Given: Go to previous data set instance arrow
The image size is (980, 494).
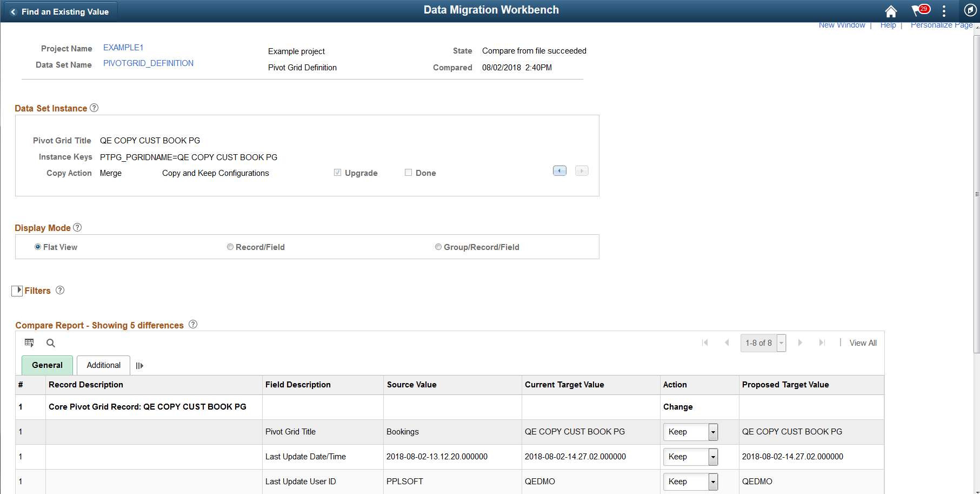Looking at the screenshot, I should click(x=559, y=171).
